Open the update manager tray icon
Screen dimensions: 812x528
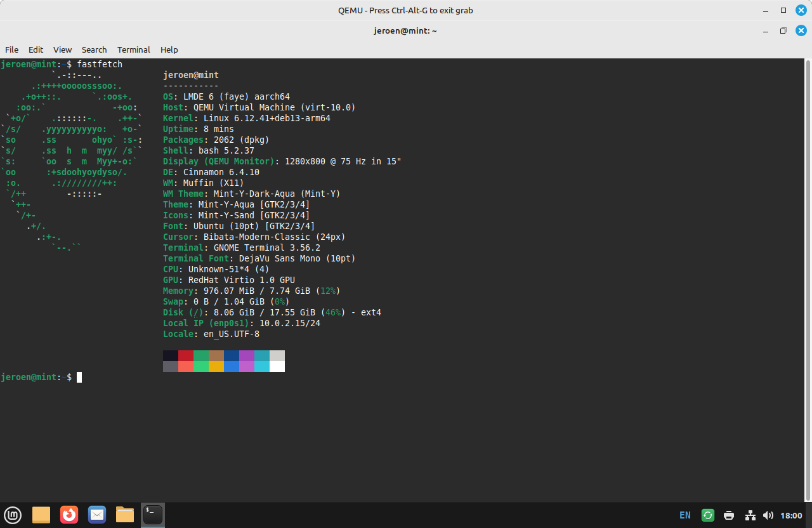coord(708,515)
